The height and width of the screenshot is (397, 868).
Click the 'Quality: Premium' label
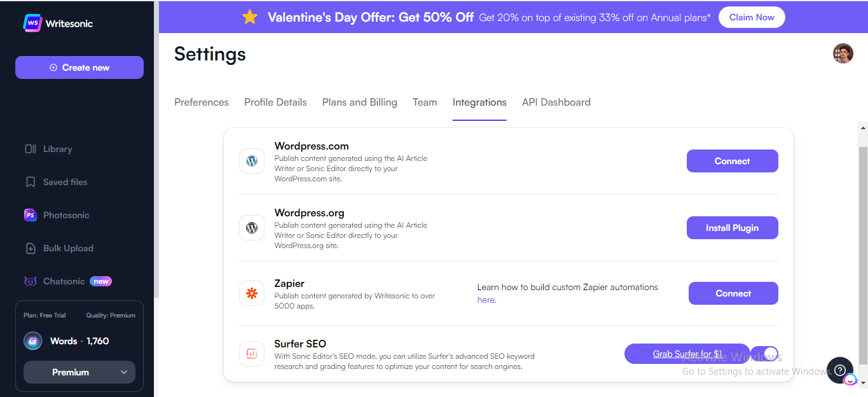[111, 315]
